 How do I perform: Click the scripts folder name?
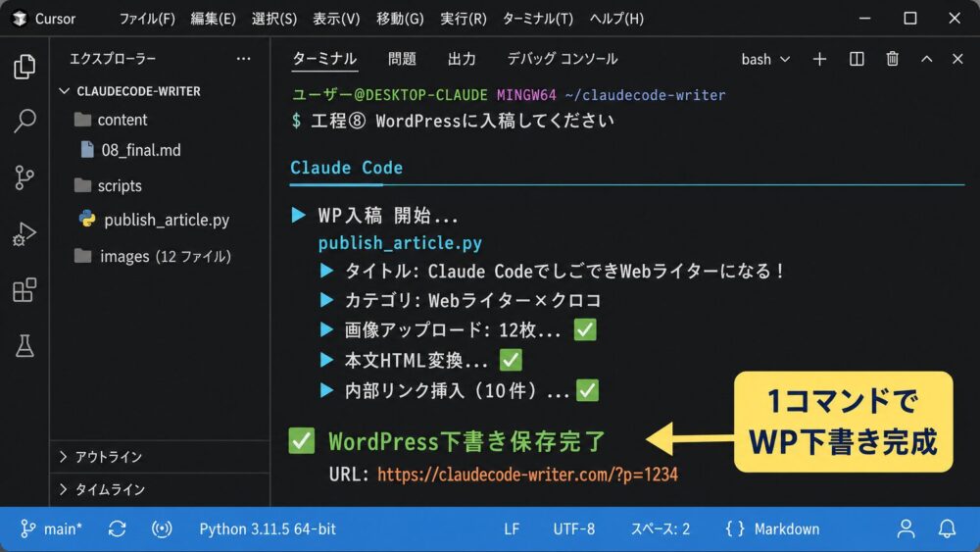pyautogui.click(x=120, y=185)
